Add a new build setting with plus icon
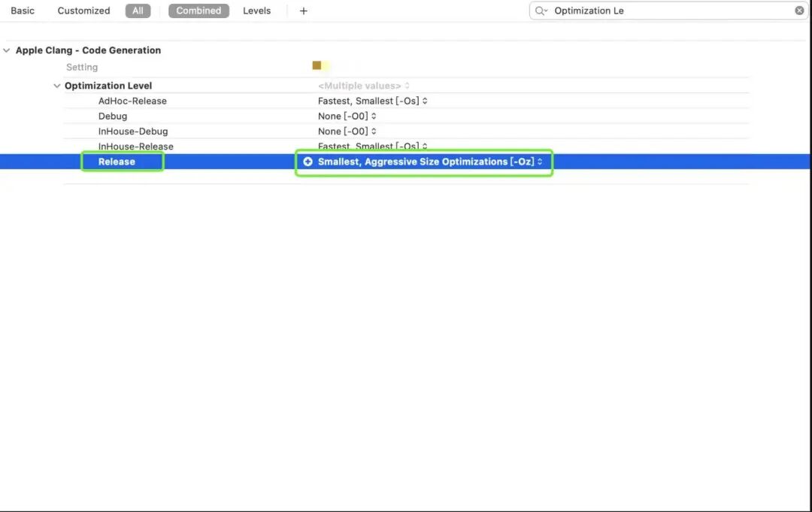The height and width of the screenshot is (512, 812). (x=304, y=11)
